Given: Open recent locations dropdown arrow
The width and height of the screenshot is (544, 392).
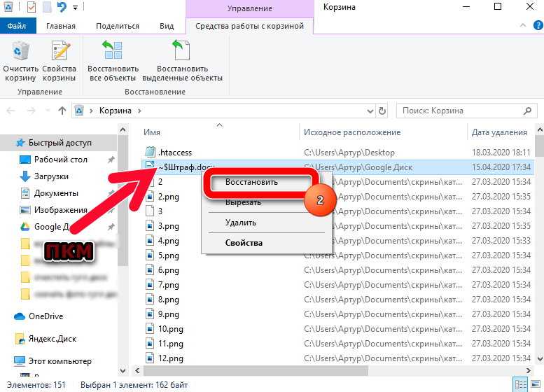Looking at the screenshot, I should 48,111.
